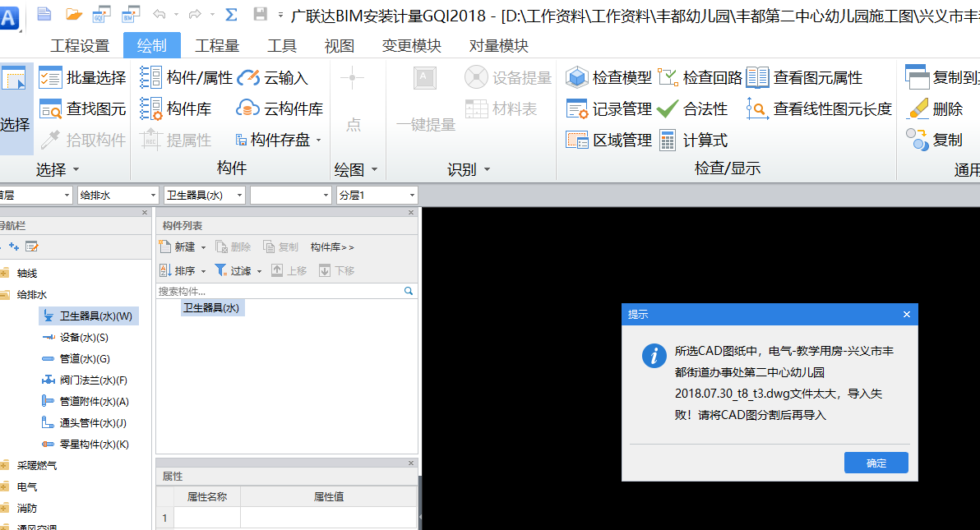The width and height of the screenshot is (980, 530).
Task: Open the 分层1 layer dropdown
Action: tap(377, 195)
